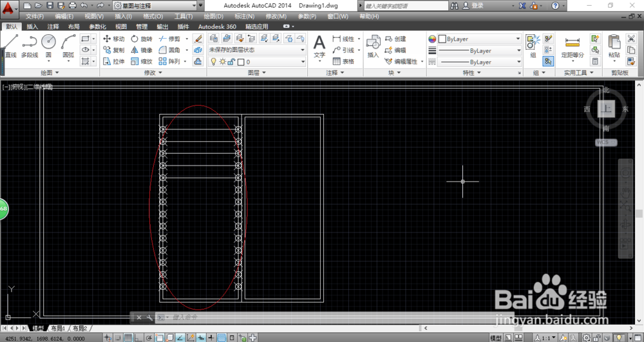Screen dimensions: 644x342
Task: Open the 绘图(D) menu
Action: (214, 16)
